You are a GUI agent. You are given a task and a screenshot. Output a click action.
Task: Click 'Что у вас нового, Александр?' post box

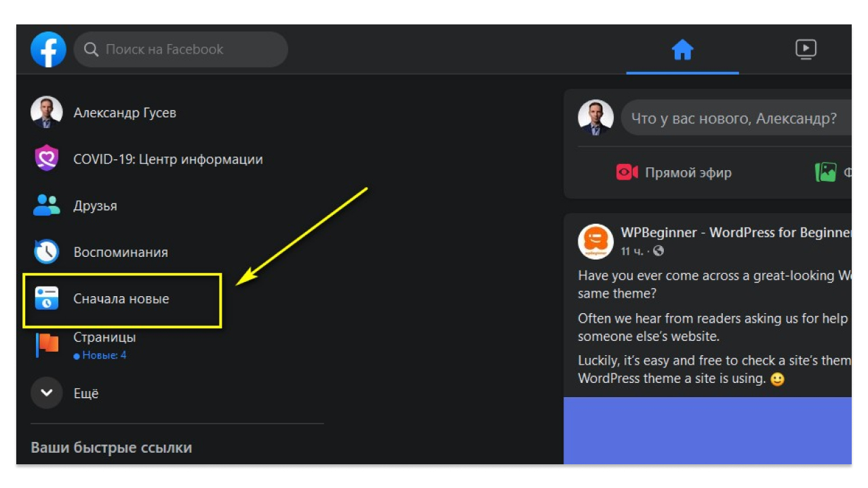click(734, 119)
